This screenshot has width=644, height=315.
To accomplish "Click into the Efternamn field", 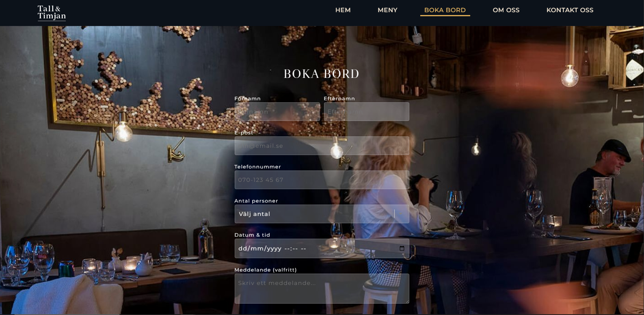I will coord(366,112).
